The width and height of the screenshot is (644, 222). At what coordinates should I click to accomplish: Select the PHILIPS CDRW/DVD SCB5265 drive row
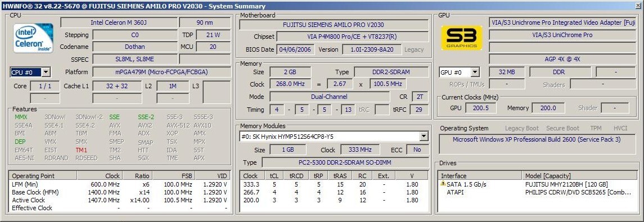(538, 192)
